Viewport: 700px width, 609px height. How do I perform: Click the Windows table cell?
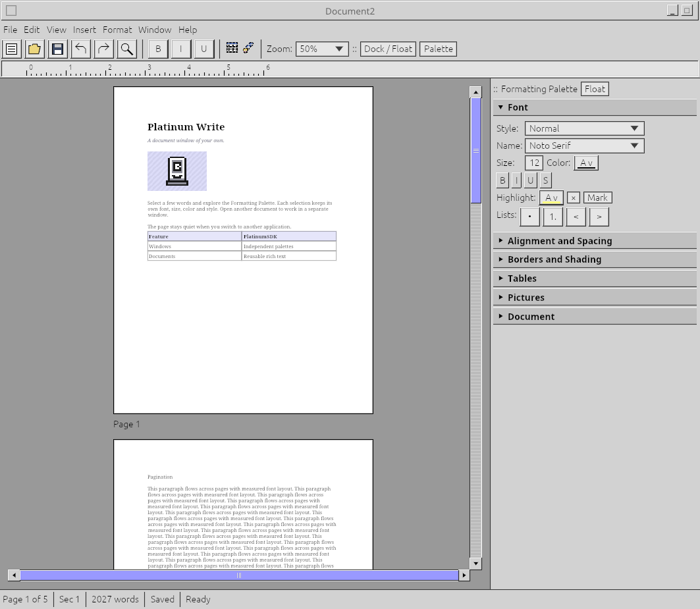click(195, 246)
